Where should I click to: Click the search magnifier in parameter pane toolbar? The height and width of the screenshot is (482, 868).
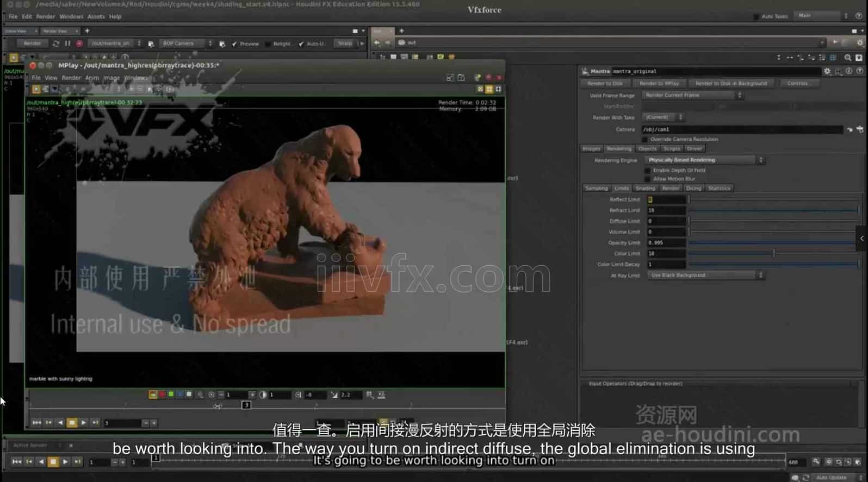848,57
